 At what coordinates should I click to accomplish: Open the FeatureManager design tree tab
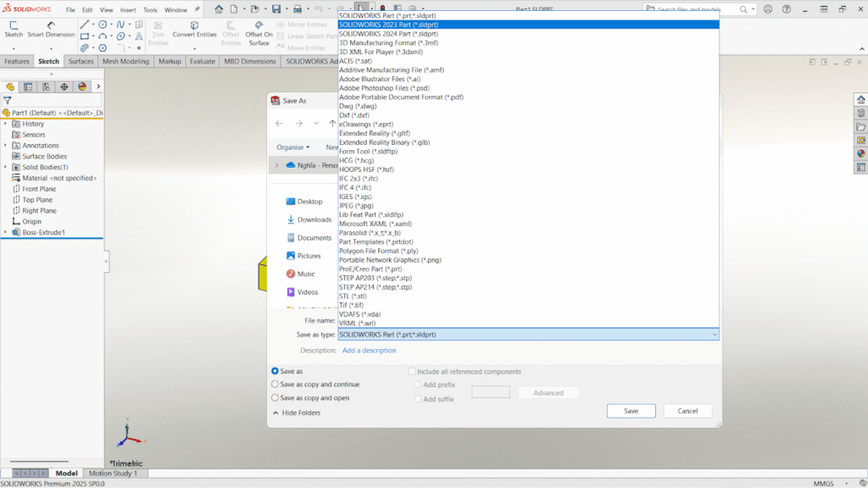[x=10, y=87]
